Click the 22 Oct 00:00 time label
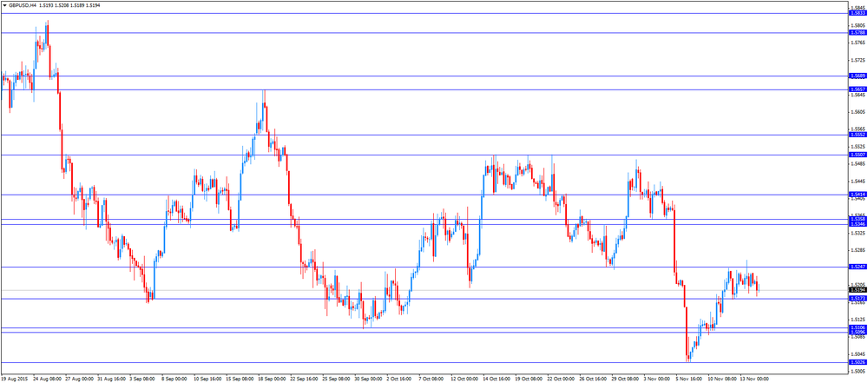The width and height of the screenshot is (868, 383). click(x=560, y=380)
